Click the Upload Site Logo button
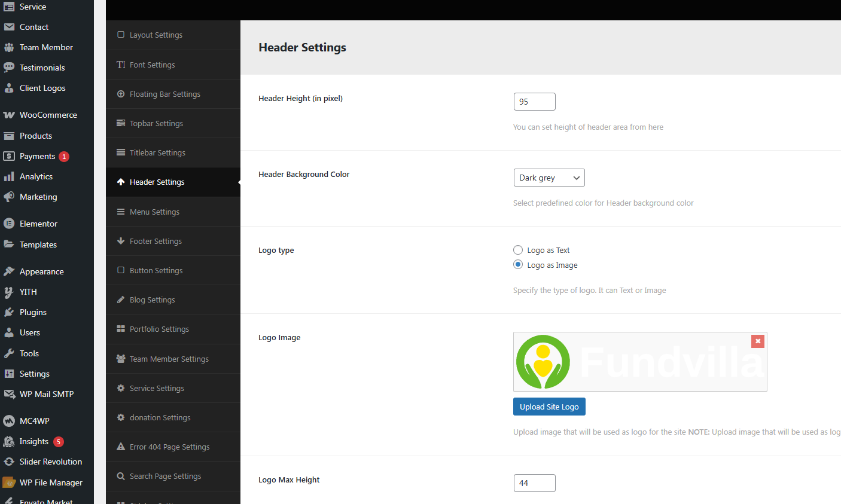The image size is (841, 504). click(x=549, y=407)
